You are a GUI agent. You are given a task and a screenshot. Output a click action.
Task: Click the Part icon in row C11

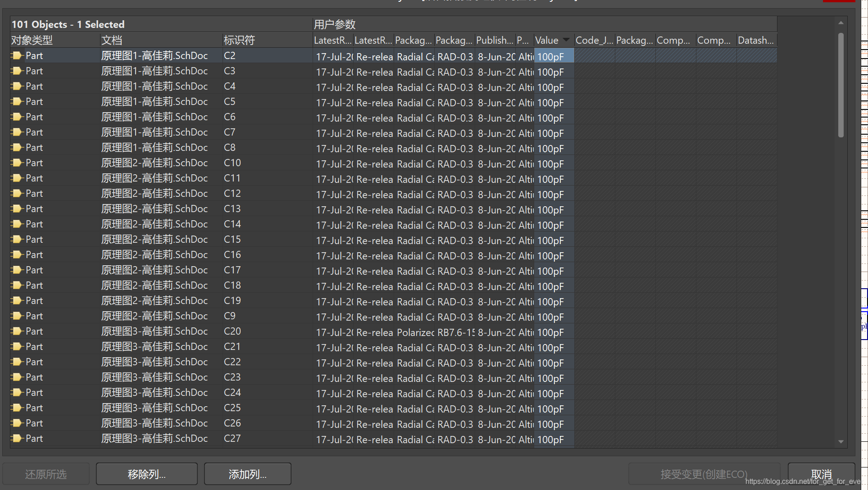17,178
